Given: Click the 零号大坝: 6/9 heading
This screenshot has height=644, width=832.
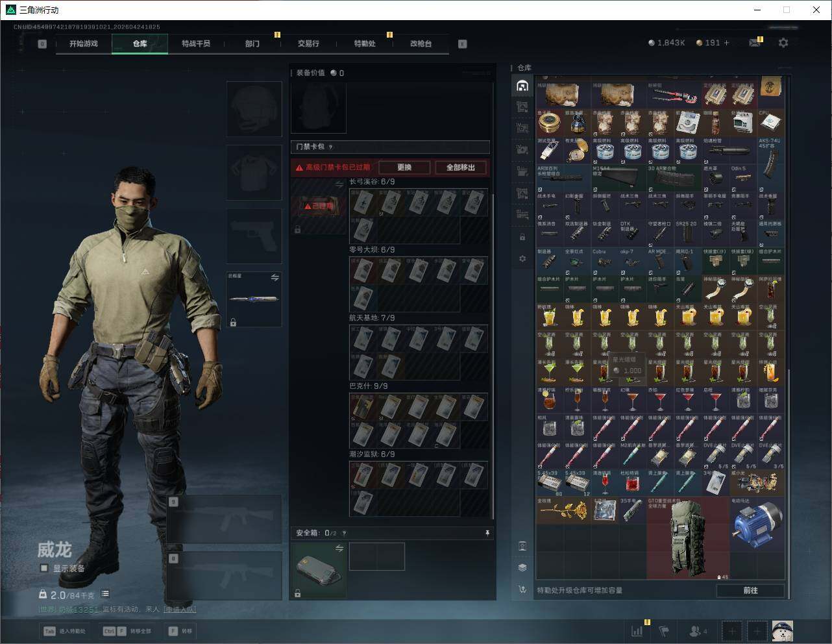Looking at the screenshot, I should [372, 250].
